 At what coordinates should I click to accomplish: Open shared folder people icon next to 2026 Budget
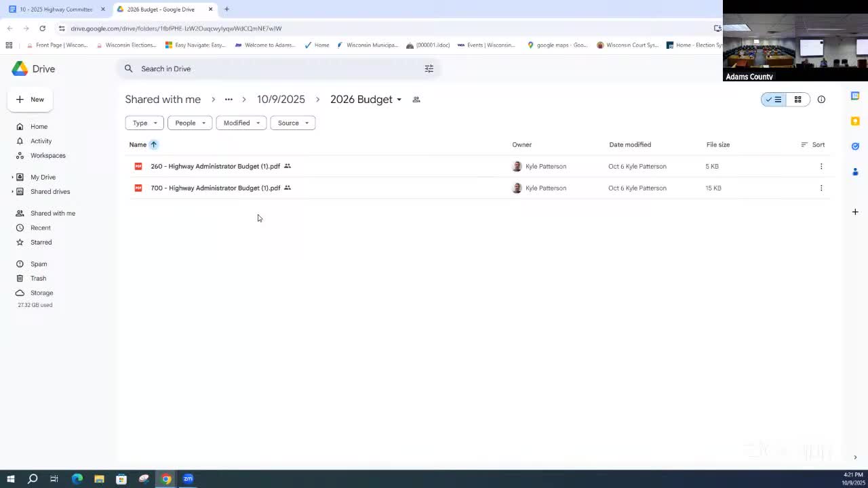click(x=416, y=100)
